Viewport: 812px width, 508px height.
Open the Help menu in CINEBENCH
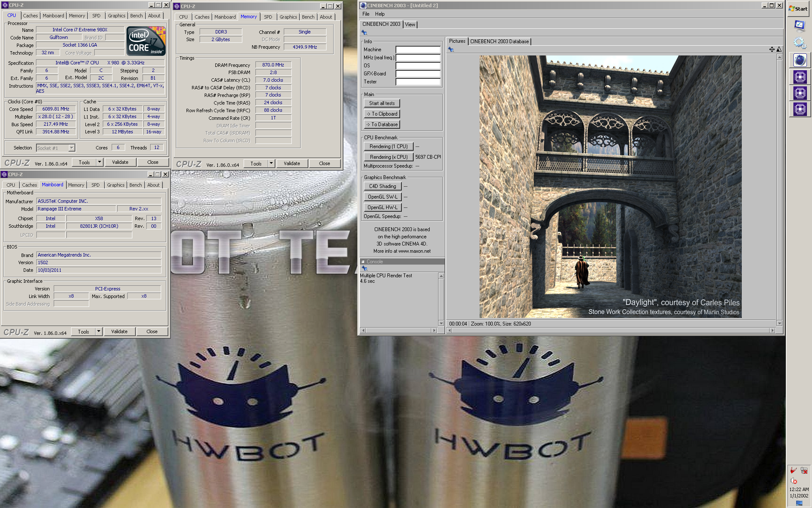pos(380,14)
